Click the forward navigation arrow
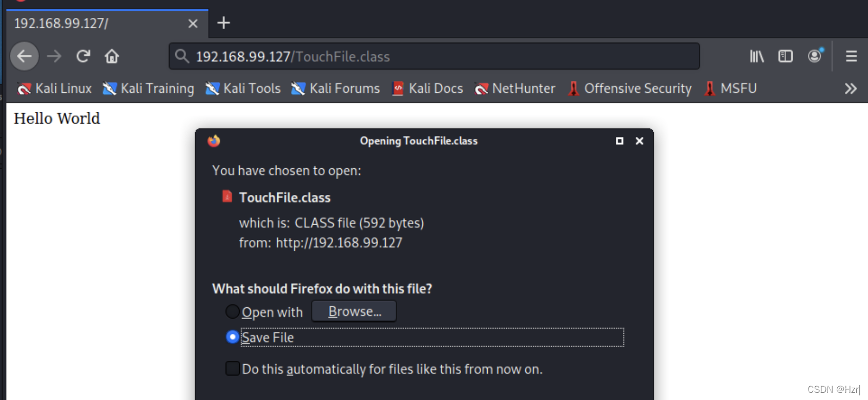 point(54,56)
